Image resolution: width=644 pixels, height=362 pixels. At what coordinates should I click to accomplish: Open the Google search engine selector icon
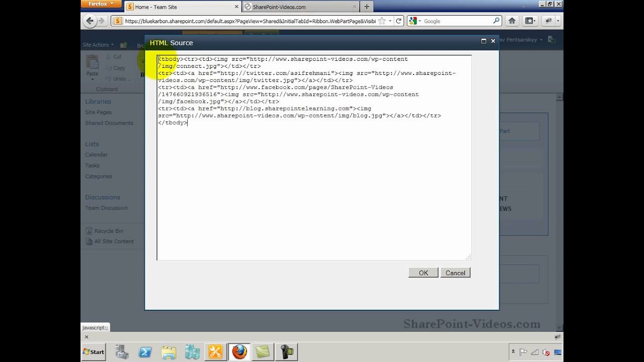pyautogui.click(x=413, y=21)
